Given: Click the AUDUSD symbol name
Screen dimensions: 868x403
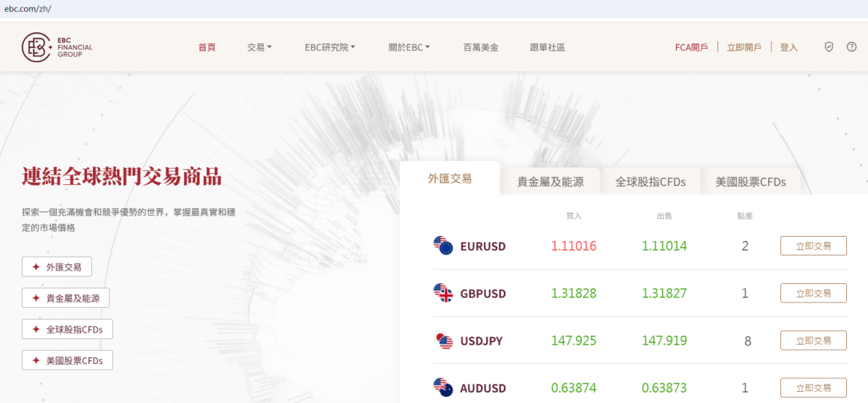Looking at the screenshot, I should (483, 389).
